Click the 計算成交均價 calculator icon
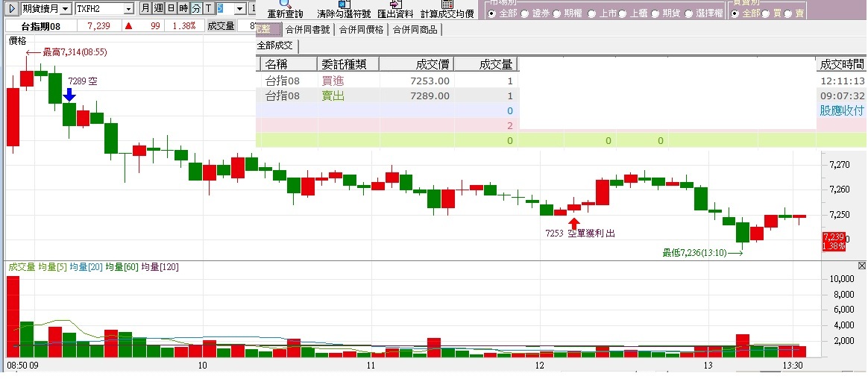Screen dimensions: 868x379 pyautogui.click(x=448, y=4)
